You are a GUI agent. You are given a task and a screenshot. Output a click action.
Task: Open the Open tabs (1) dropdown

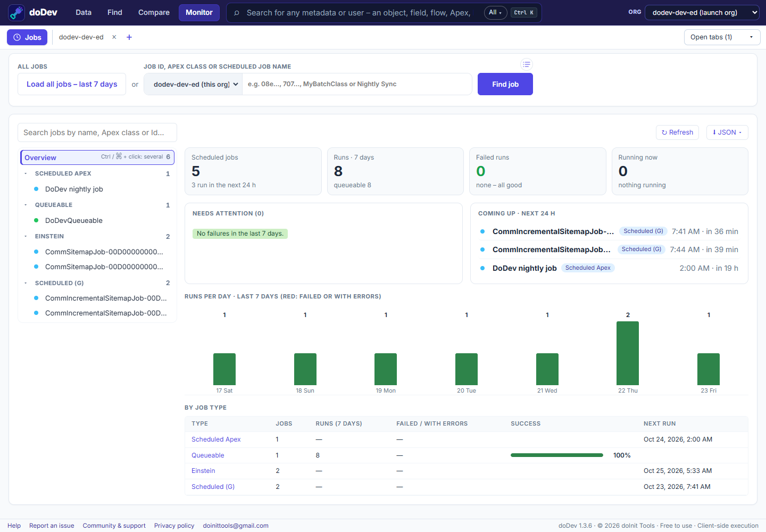pos(722,37)
